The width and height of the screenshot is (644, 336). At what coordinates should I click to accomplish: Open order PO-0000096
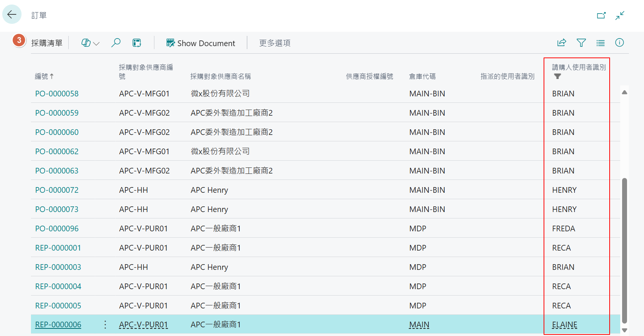pyautogui.click(x=57, y=229)
